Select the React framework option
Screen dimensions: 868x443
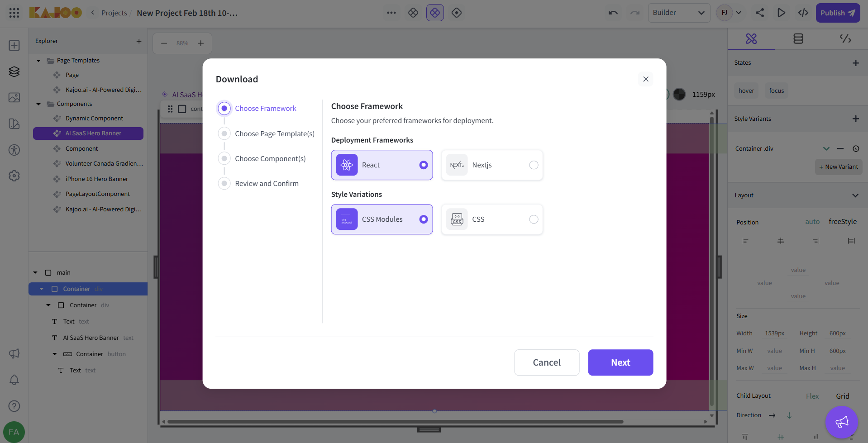382,165
